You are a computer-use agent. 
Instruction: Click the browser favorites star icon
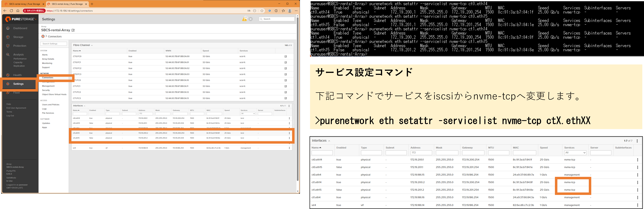[262, 11]
